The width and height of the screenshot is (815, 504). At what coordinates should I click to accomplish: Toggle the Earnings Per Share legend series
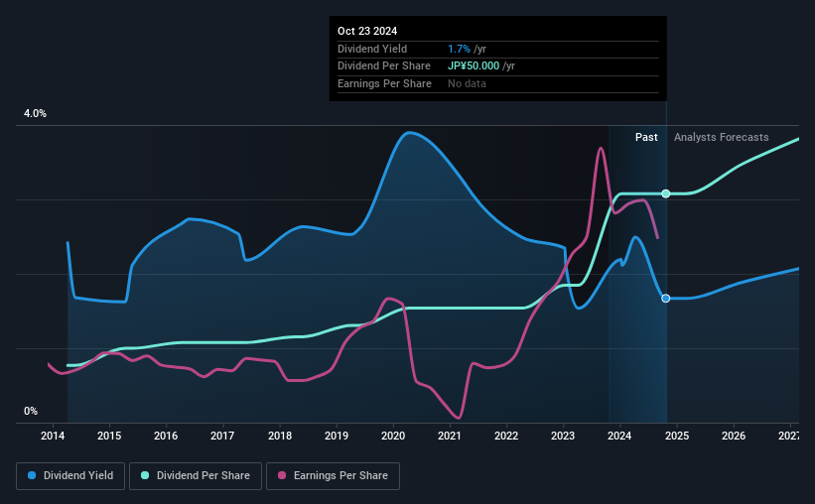click(333, 476)
